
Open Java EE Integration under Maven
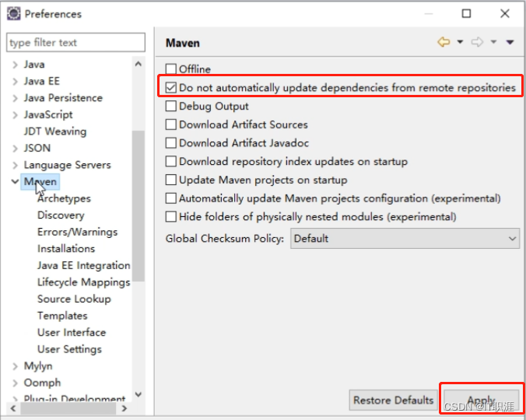[x=84, y=265]
